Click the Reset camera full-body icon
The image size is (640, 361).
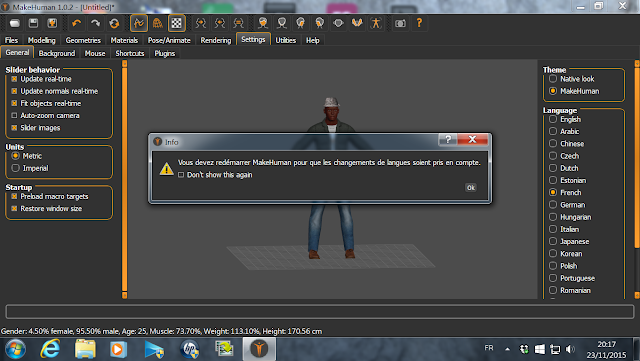point(376,23)
